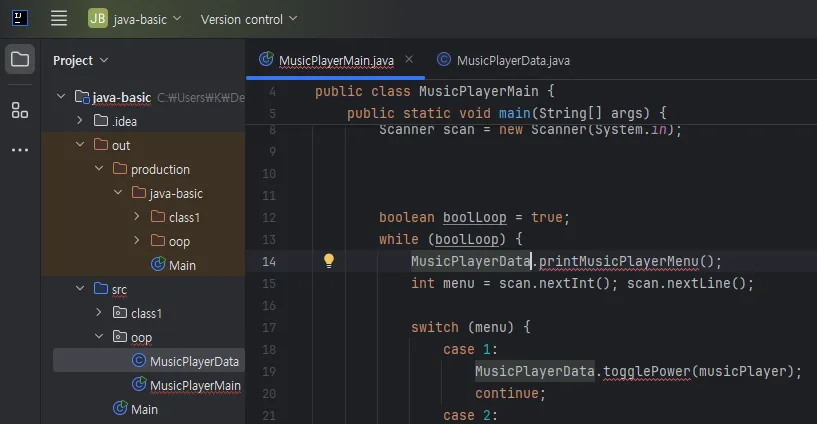Click line number 14 in the gutter

pyautogui.click(x=269, y=261)
